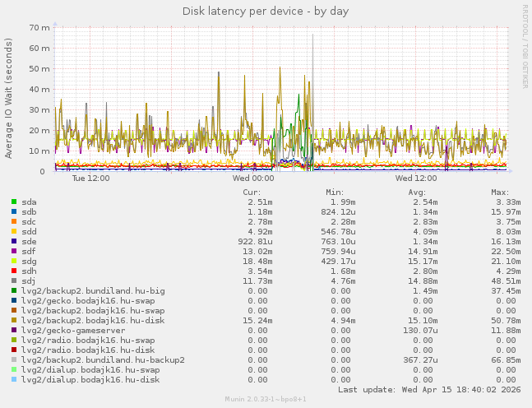Click gecko-gameserver avg value 130.07u
532x408 pixels.
tap(420, 331)
